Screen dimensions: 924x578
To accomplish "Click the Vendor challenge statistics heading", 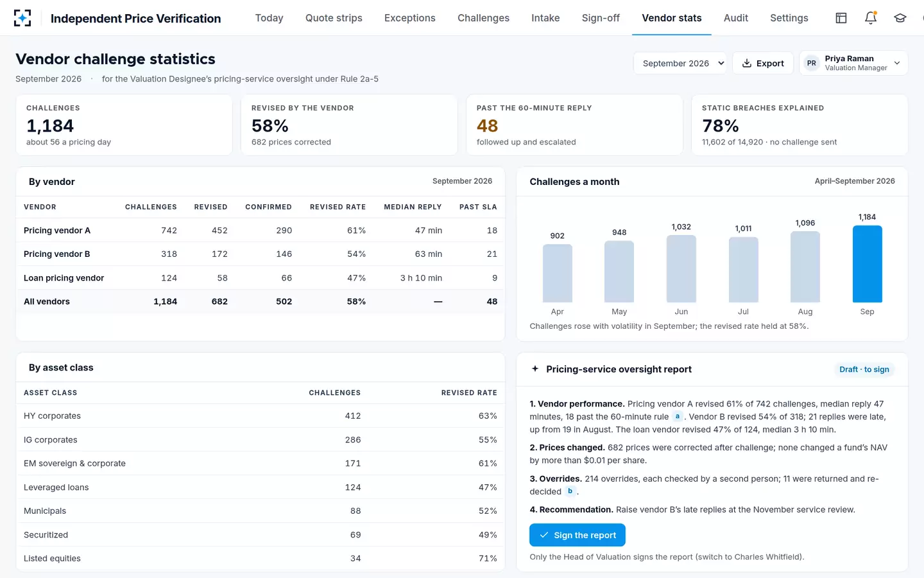I will pos(116,59).
